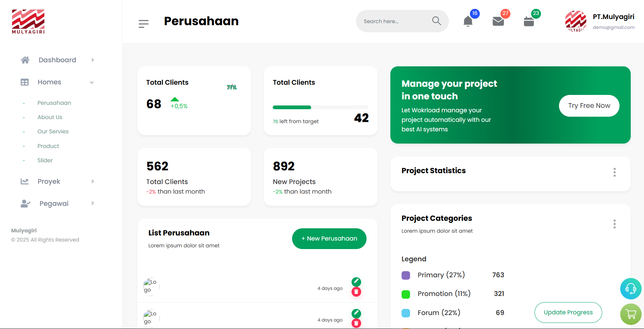Select About Us in the sidebar

[50, 117]
